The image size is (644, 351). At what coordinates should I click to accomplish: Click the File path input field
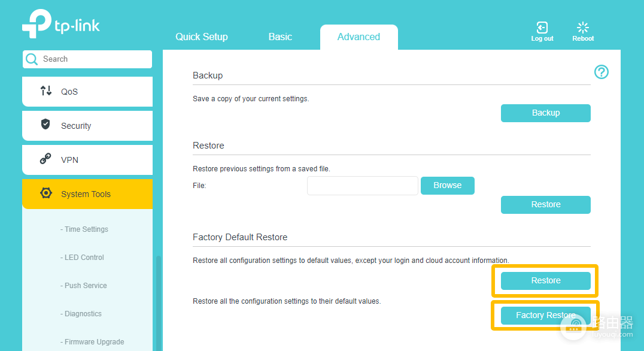[363, 186]
